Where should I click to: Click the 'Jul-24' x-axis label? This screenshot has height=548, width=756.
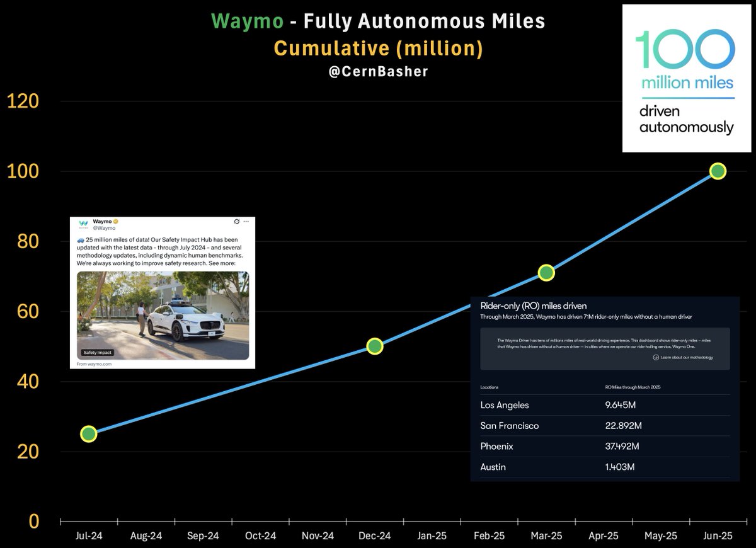coord(89,536)
